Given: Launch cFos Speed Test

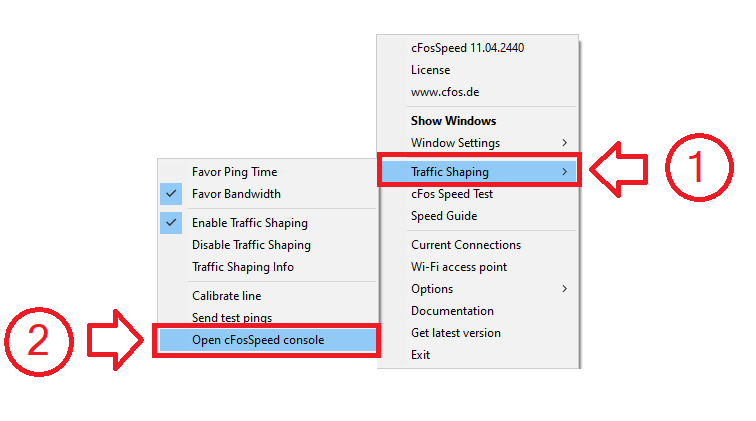Looking at the screenshot, I should point(451,194).
